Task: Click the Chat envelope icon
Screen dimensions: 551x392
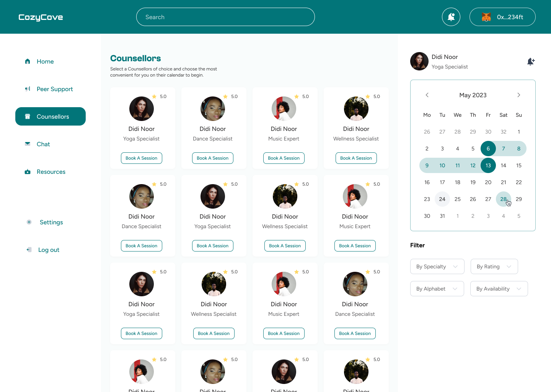Action: point(28,144)
